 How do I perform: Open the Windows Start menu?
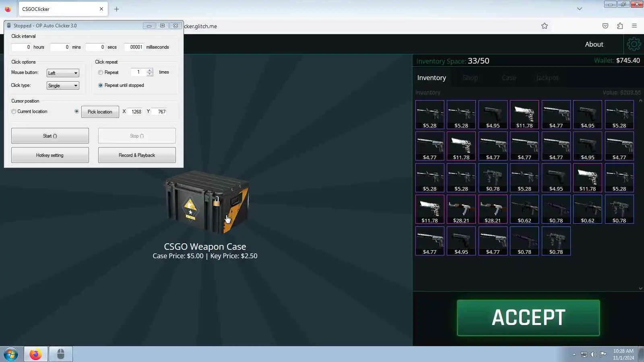[11, 354]
